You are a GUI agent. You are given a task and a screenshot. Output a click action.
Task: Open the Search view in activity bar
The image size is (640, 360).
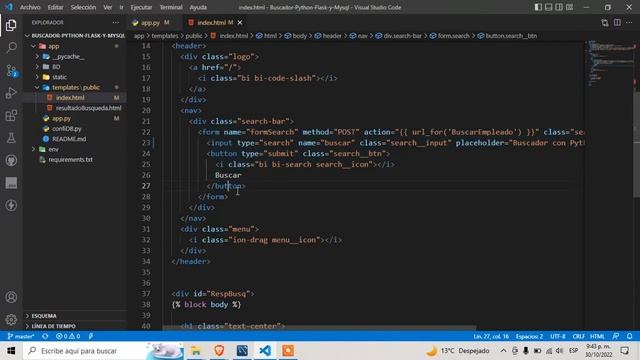coord(11,48)
